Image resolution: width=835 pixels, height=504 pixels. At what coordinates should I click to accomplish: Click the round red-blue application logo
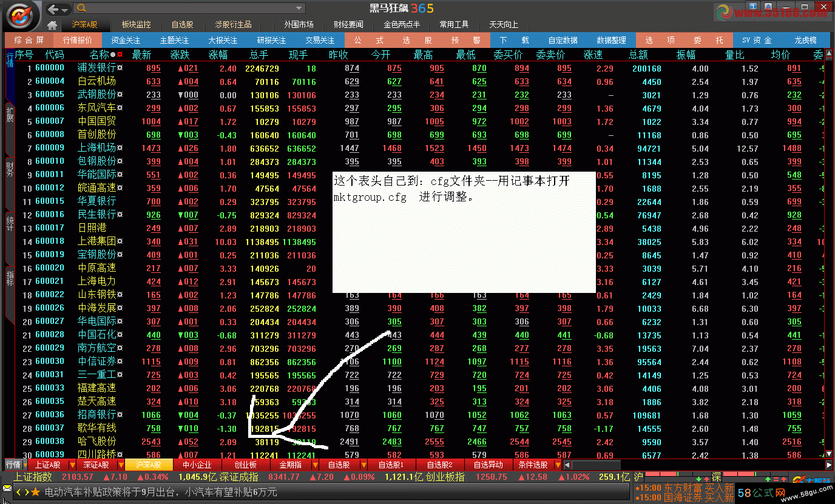pos(21,15)
